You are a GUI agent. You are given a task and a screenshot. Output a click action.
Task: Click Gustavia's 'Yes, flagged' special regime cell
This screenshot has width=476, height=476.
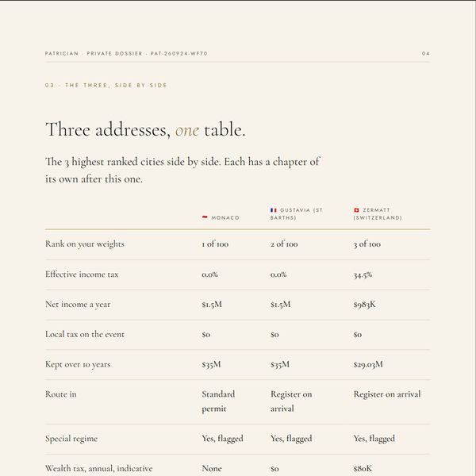point(291,439)
